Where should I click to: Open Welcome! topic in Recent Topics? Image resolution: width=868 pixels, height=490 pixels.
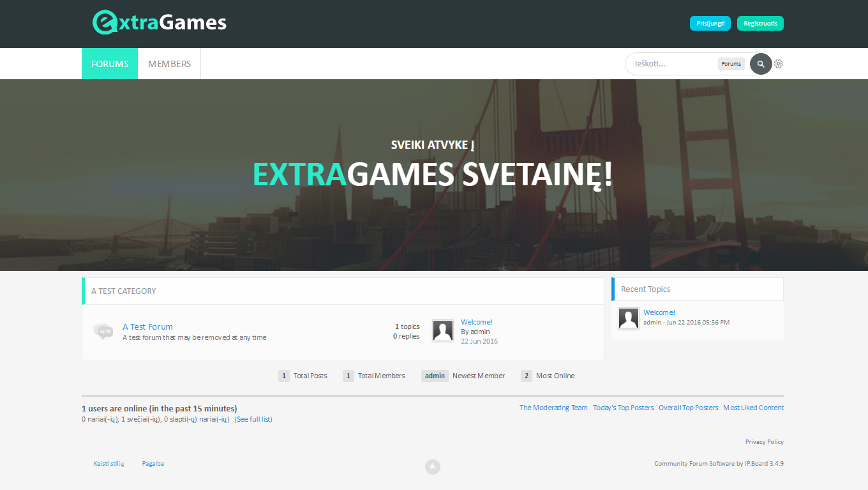(x=659, y=312)
